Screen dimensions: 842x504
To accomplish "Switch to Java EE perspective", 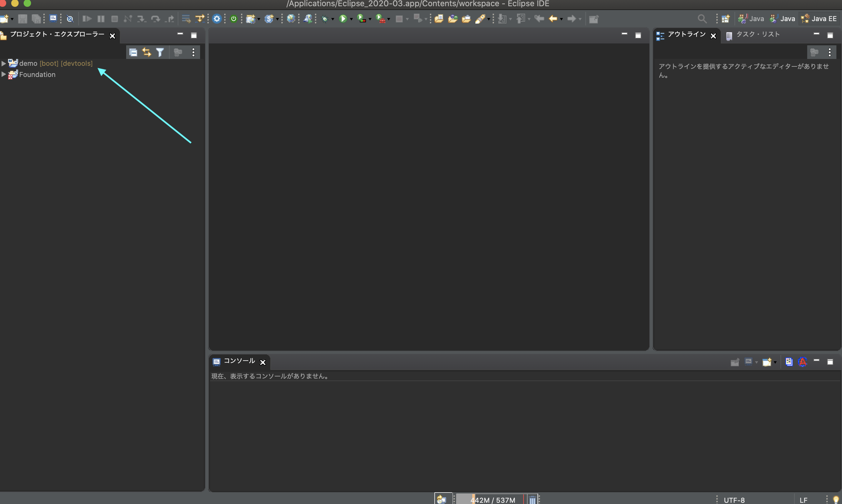I will pos(819,19).
